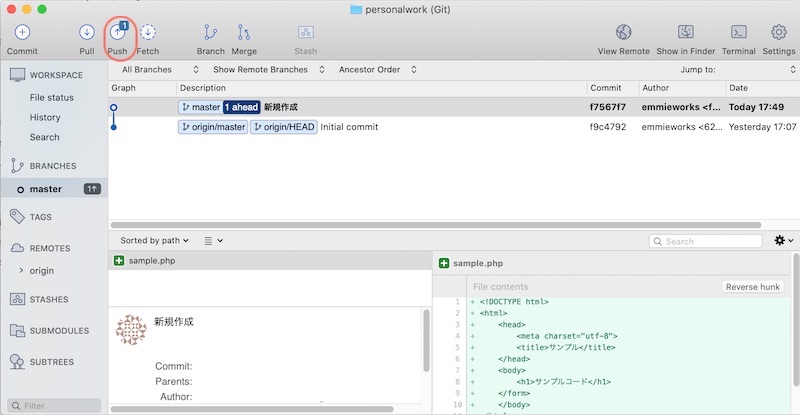Select the origin remote item
800x415 pixels.
click(x=41, y=271)
